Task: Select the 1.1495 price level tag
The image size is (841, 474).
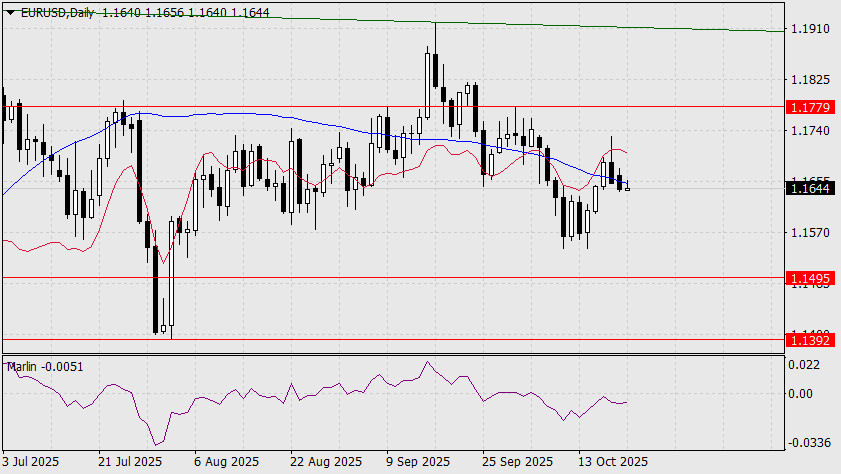Action: point(808,277)
